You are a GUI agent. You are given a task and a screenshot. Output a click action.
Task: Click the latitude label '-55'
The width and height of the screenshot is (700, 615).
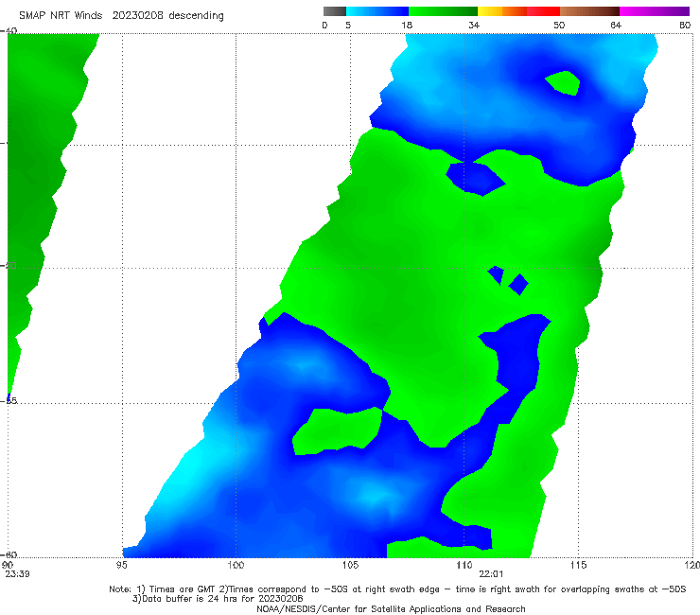click(9, 401)
